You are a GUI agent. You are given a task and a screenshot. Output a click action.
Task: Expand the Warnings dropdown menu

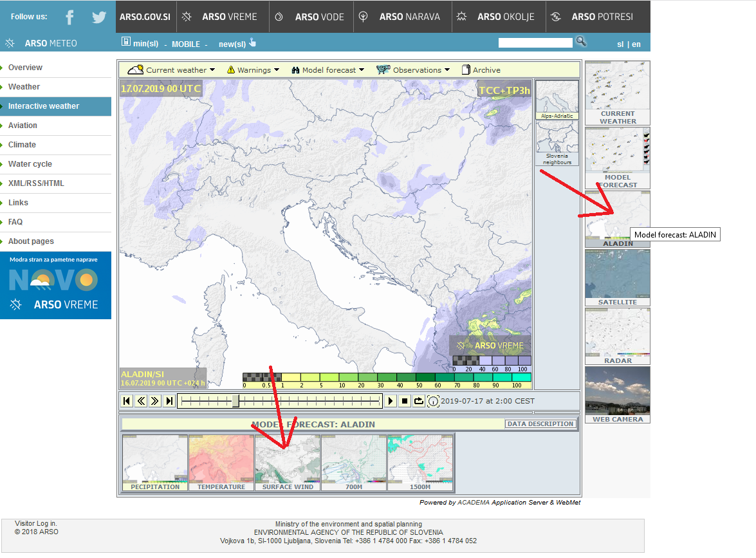(253, 70)
